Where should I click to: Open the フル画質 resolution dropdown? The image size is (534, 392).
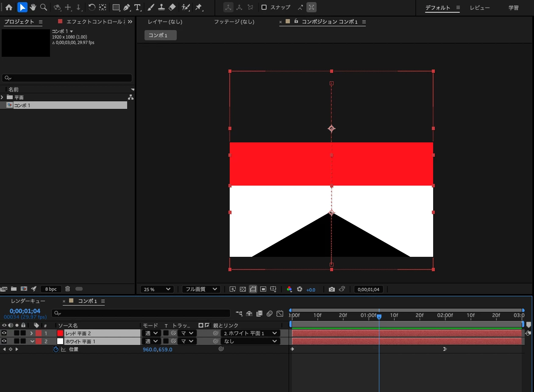coord(201,289)
